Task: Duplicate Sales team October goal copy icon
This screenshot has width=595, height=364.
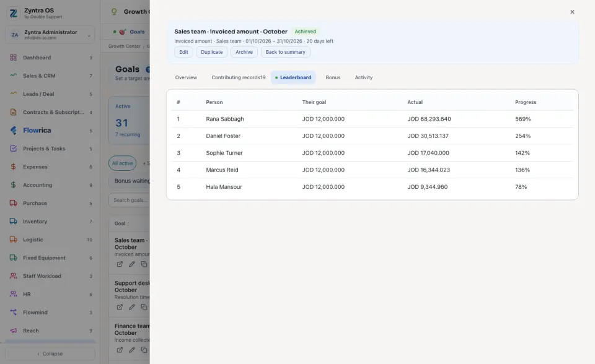Action: pyautogui.click(x=144, y=264)
